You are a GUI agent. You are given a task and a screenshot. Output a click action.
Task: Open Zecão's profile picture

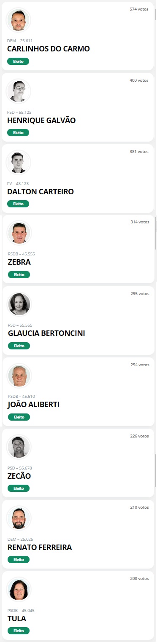pyautogui.click(x=19, y=447)
